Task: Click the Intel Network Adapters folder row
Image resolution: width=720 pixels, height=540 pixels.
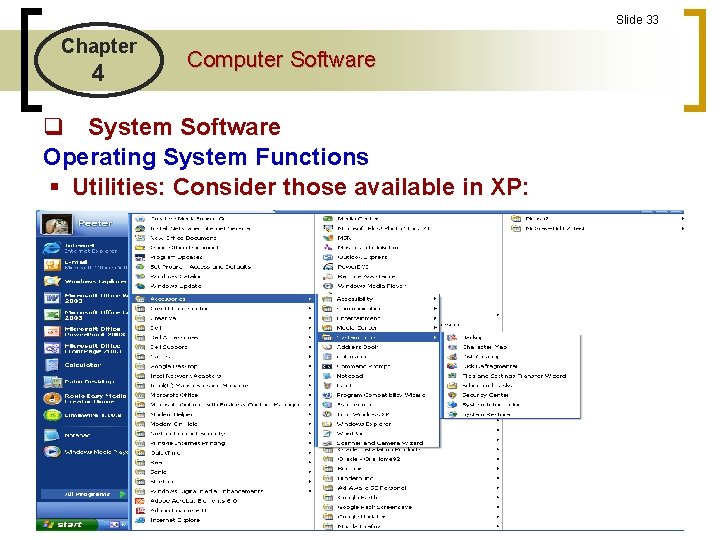Action: click(223, 376)
